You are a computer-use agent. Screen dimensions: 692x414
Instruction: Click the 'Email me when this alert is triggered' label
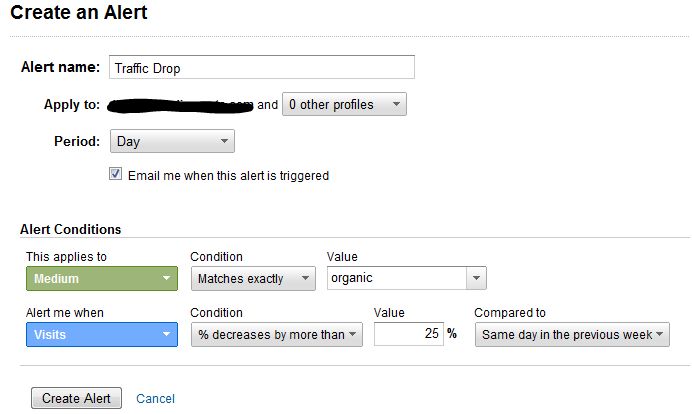(228, 175)
